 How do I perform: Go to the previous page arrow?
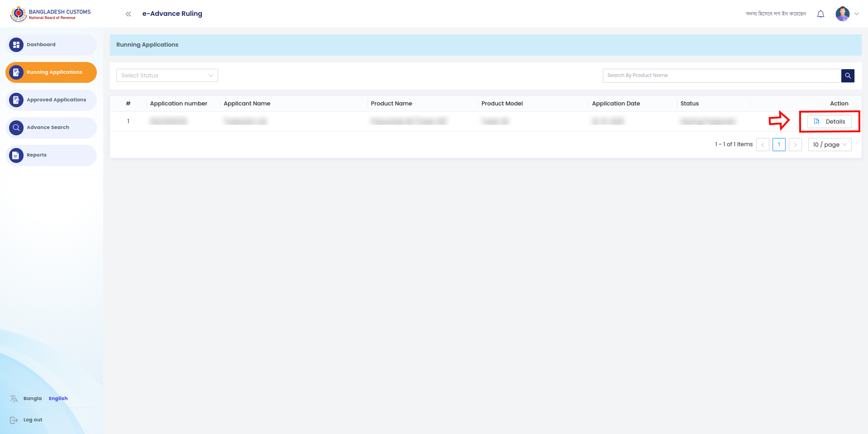(763, 145)
